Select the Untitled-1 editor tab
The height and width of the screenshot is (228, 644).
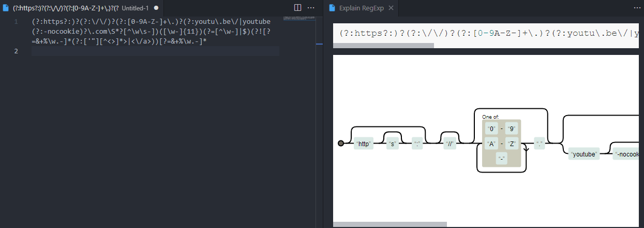point(82,8)
